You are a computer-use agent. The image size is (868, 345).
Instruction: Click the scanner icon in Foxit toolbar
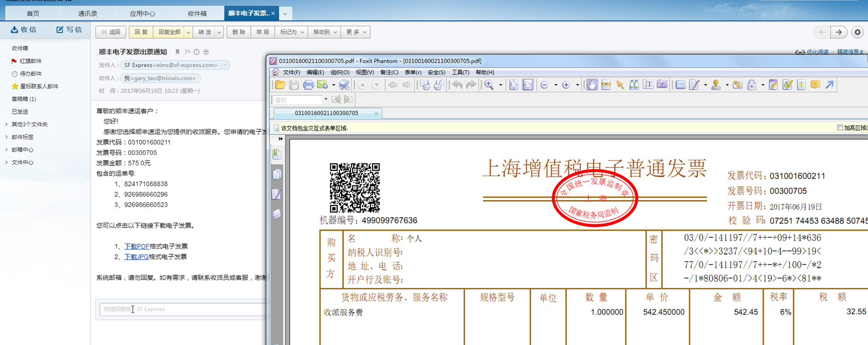[x=344, y=85]
